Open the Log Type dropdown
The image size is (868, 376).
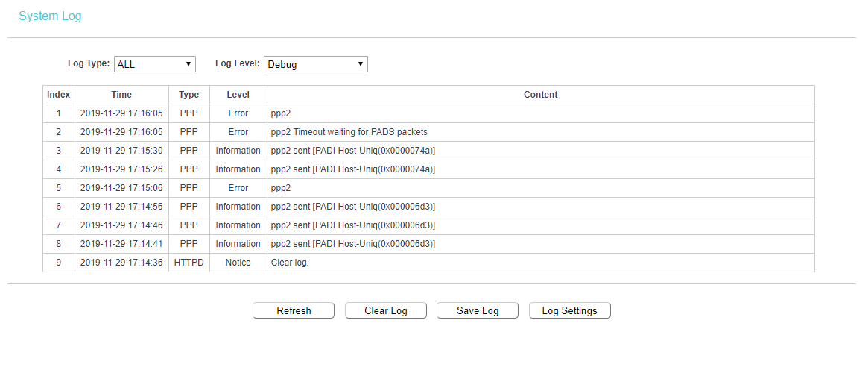click(155, 64)
